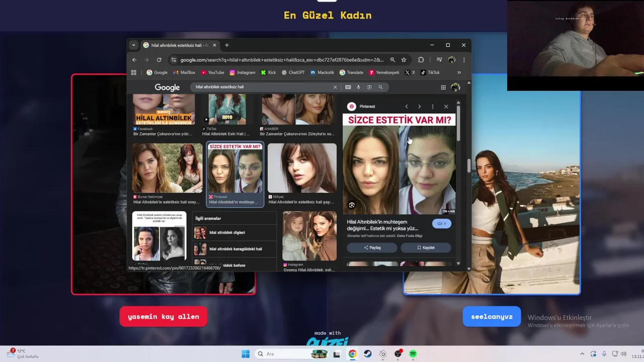Open Spotify from the taskbar
The width and height of the screenshot is (644, 362).
413,354
